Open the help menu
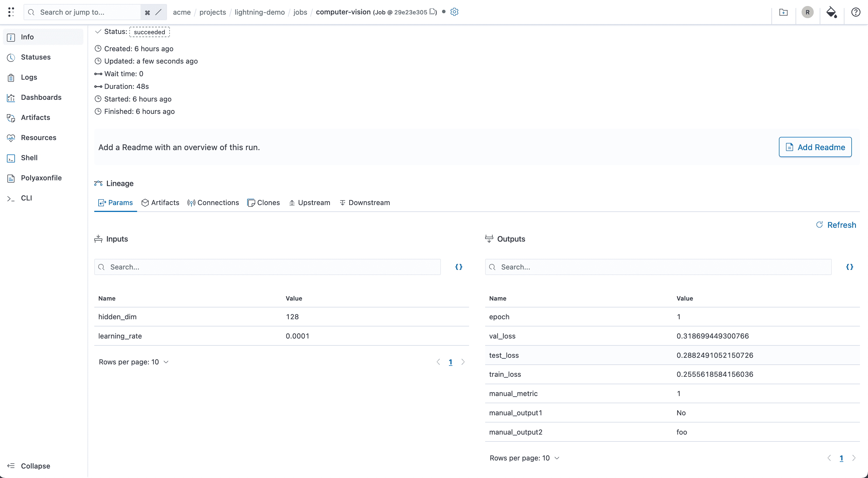 [856, 12]
